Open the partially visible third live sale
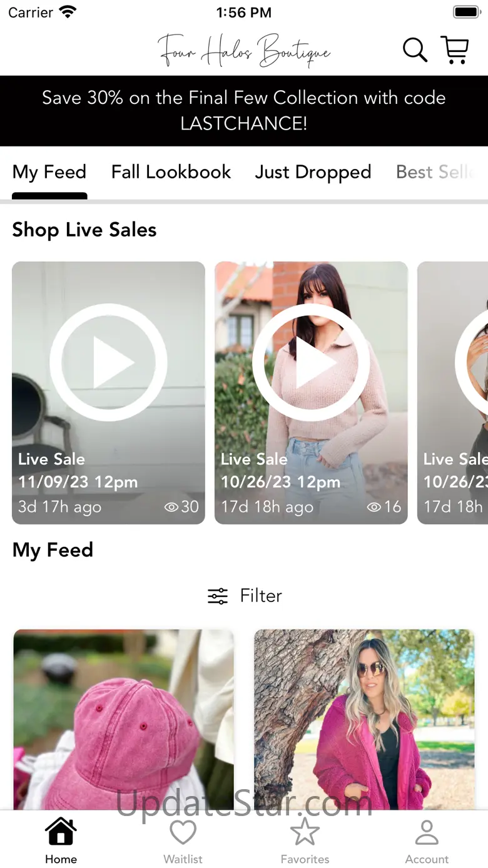The height and width of the screenshot is (868, 488). [453, 392]
